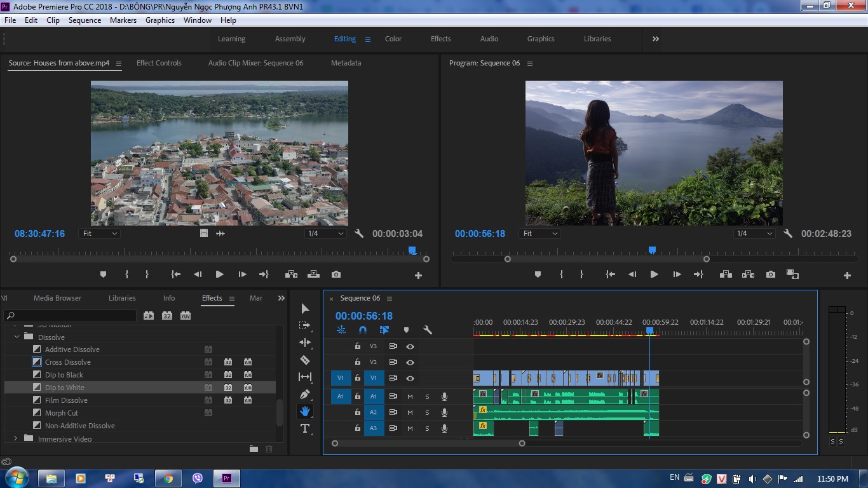Open Source monitor Fit zoom dropdown
The height and width of the screenshot is (488, 868).
99,233
